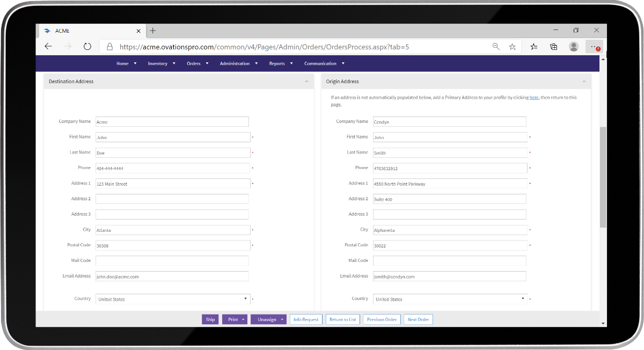Viewport: 644px width, 350px height.
Task: Go to Previous Order
Action: coord(382,319)
